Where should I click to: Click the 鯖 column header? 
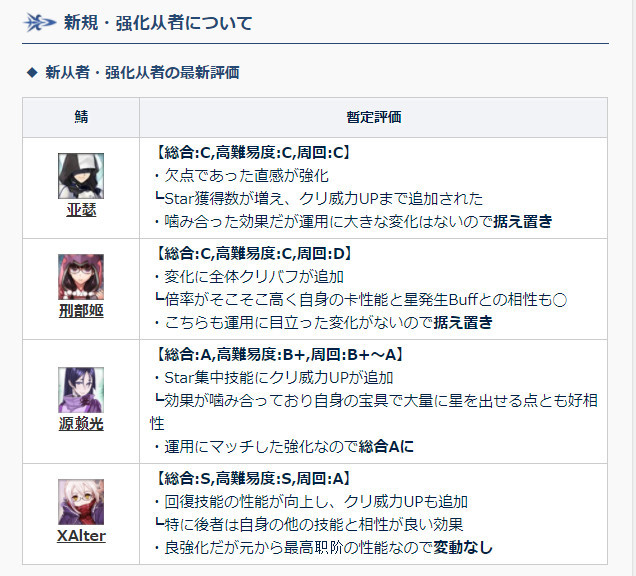tap(81, 117)
